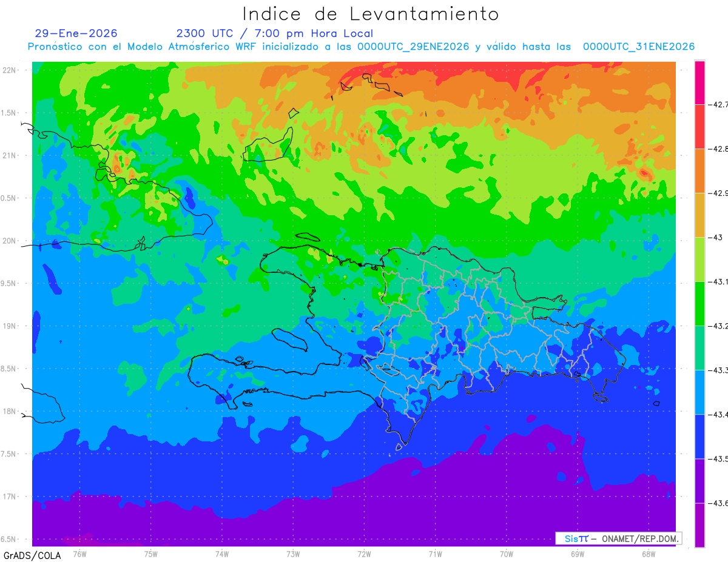The width and height of the screenshot is (728, 562).
Task: Click the '76W' longitude label
Action: point(79,554)
